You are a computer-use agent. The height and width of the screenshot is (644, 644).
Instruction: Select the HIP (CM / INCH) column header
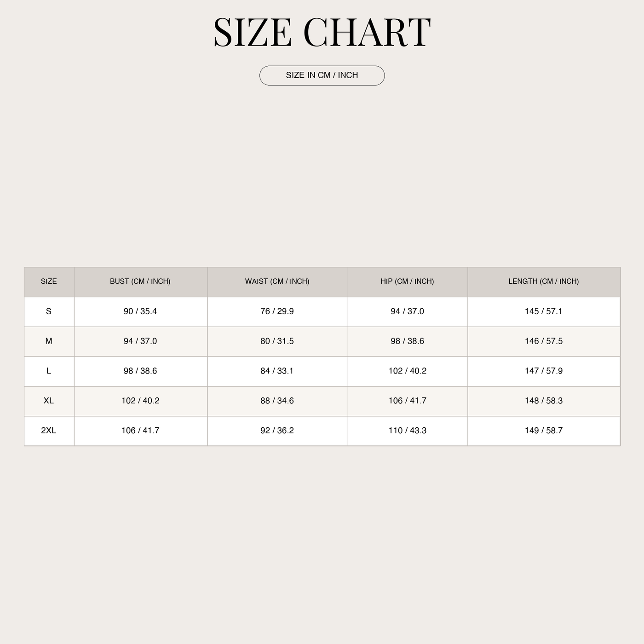(408, 282)
